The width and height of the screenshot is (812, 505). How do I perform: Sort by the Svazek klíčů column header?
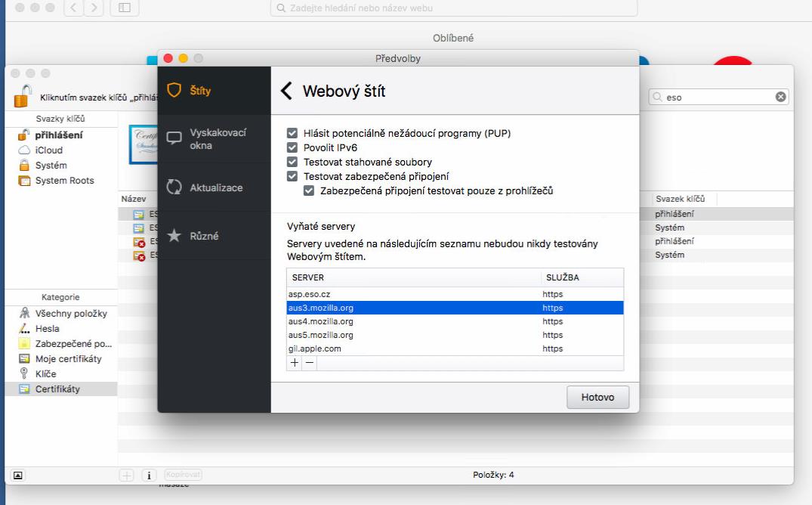(680, 199)
